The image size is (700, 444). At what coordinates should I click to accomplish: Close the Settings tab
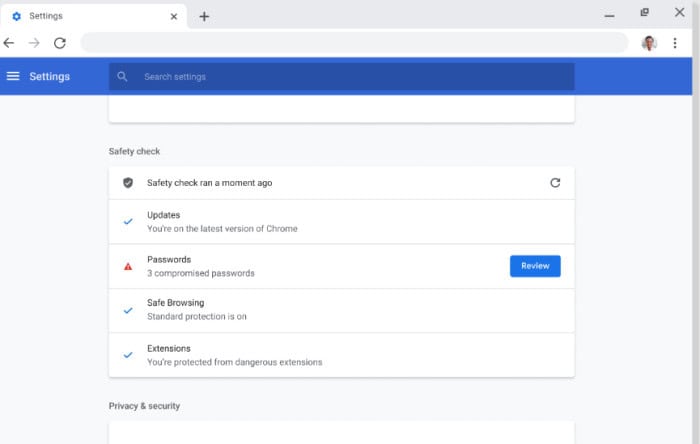(x=174, y=17)
